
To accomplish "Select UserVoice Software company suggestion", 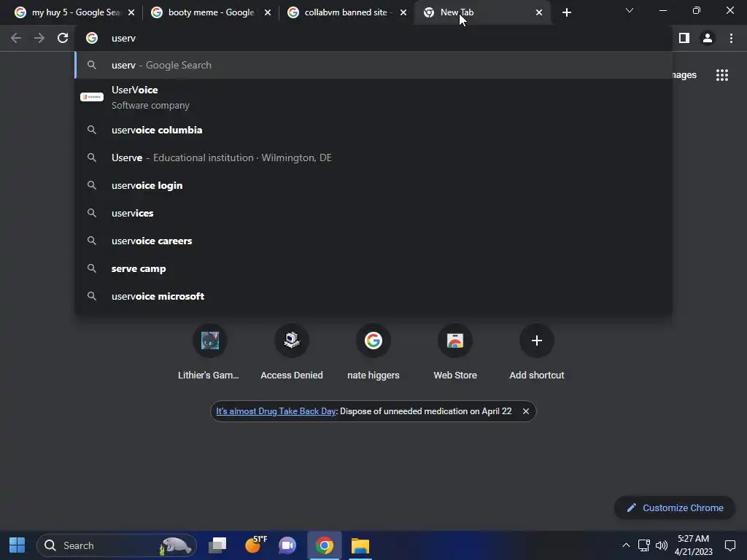I will pos(373,97).
